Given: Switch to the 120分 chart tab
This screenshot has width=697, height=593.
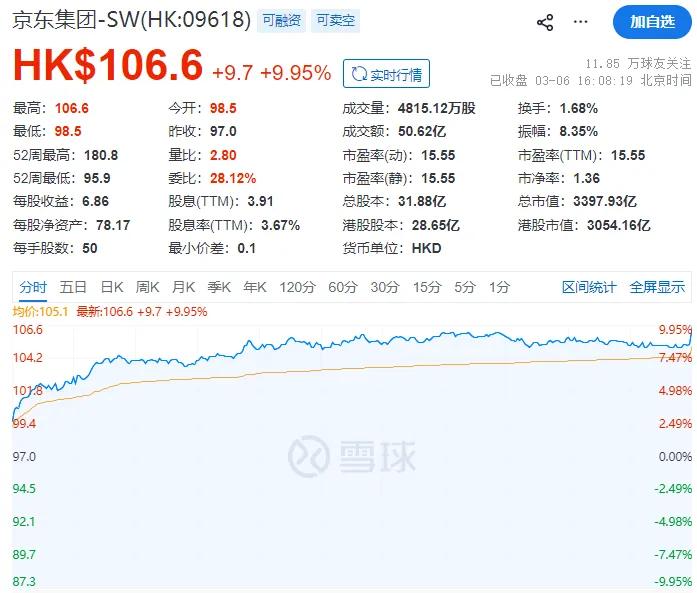Looking at the screenshot, I should [297, 287].
